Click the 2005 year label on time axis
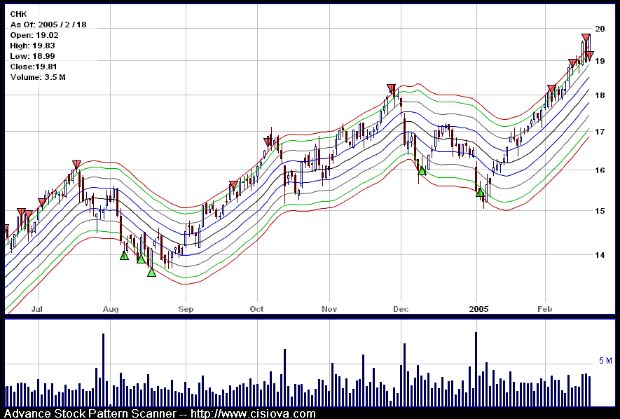Viewport: 620px width, 419px height. coord(478,309)
